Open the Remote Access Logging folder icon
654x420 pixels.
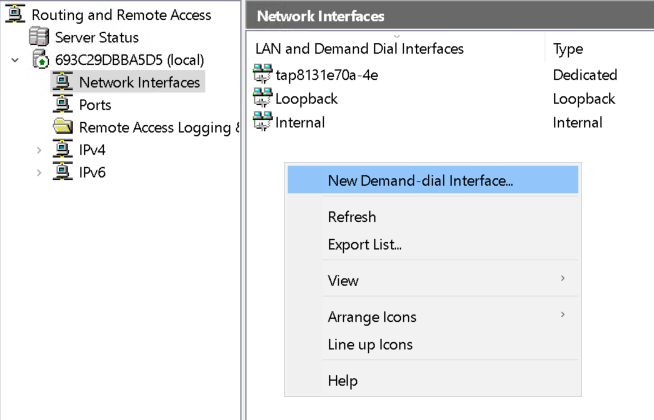point(64,127)
